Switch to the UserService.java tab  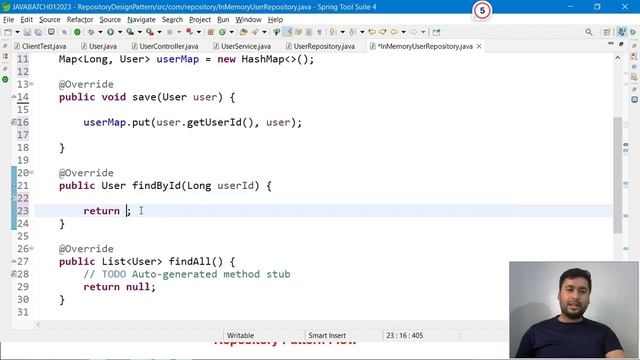click(x=242, y=47)
